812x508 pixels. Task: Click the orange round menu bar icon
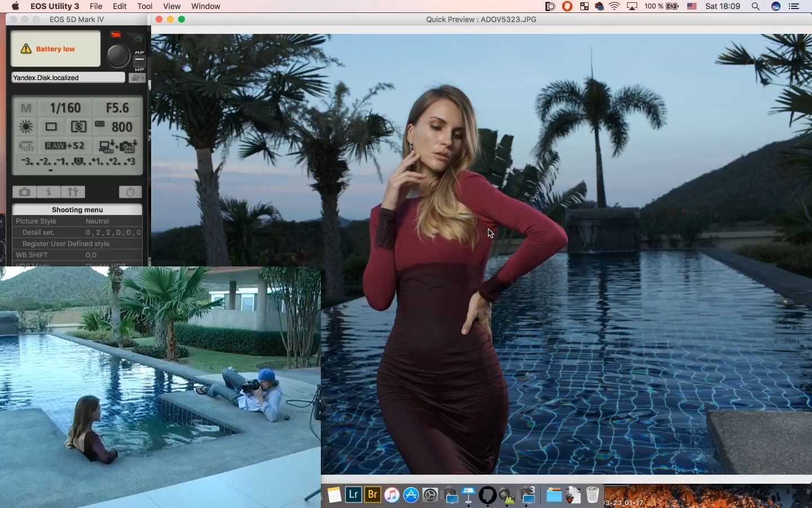(x=567, y=6)
